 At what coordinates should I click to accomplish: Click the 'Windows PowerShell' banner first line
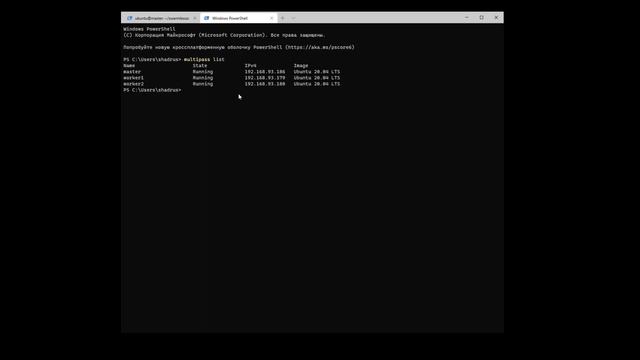tap(149, 29)
